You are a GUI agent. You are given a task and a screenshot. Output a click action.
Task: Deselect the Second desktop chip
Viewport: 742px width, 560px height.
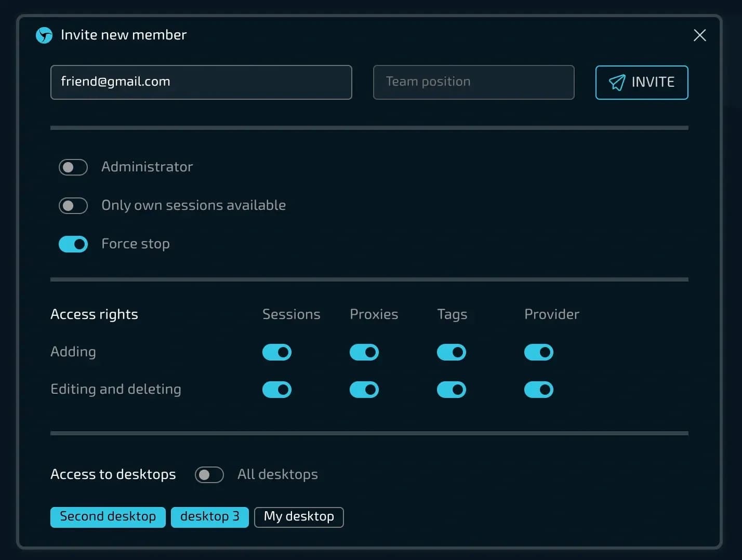108,517
